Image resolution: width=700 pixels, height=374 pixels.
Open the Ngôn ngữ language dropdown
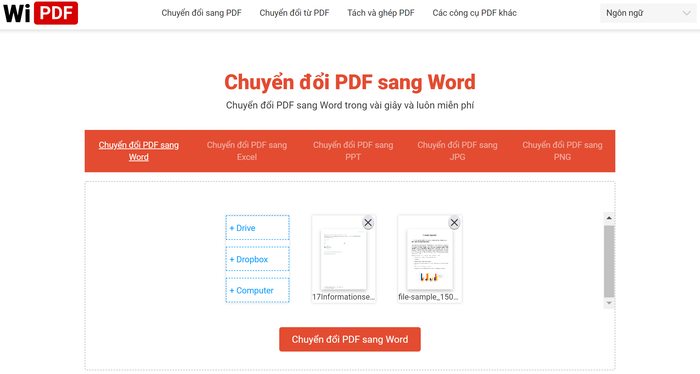pos(648,13)
